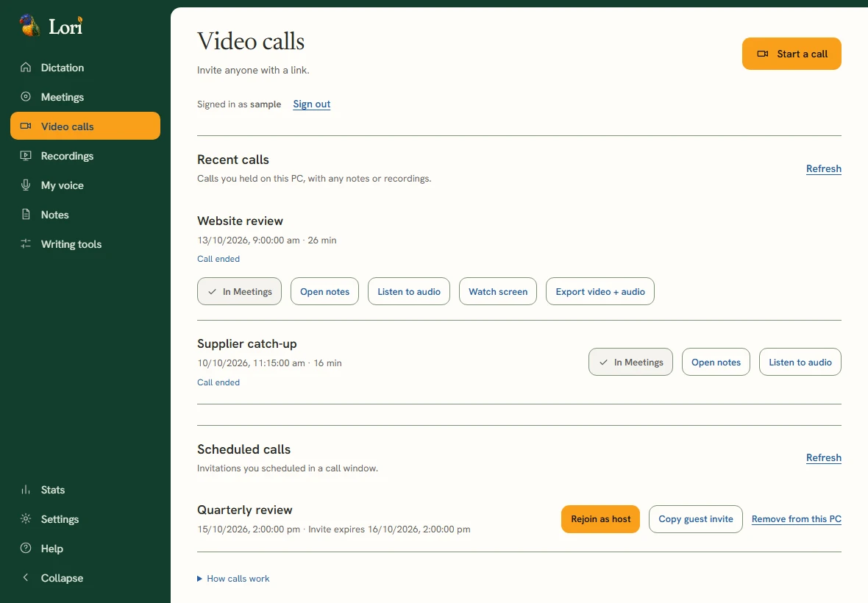Open Settings from the sidebar

(85, 519)
